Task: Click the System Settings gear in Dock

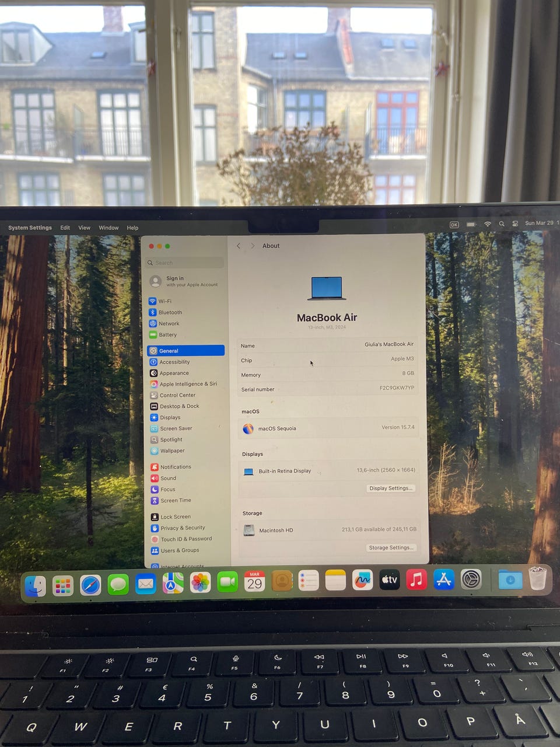Action: [471, 579]
